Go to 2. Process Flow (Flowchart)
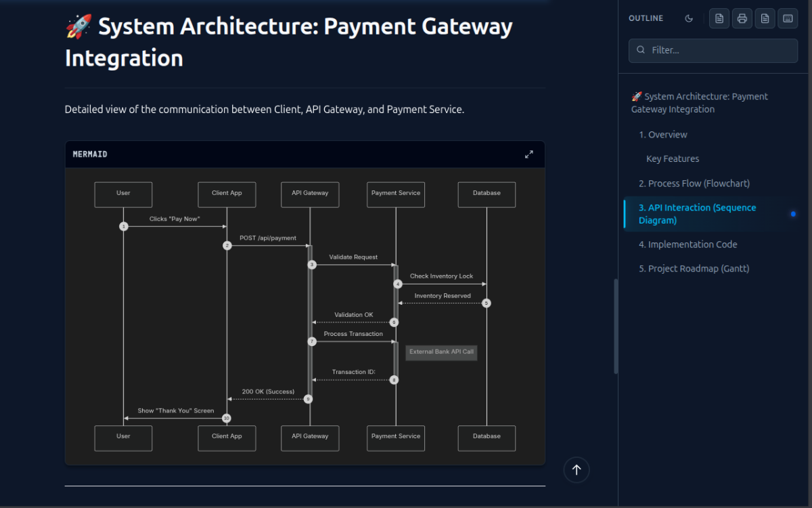The image size is (812, 508). (x=694, y=184)
